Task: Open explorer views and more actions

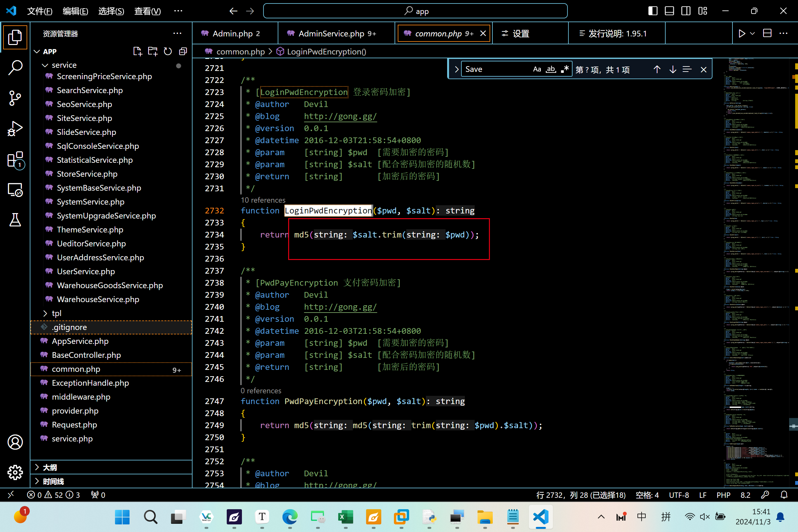Action: tap(177, 33)
